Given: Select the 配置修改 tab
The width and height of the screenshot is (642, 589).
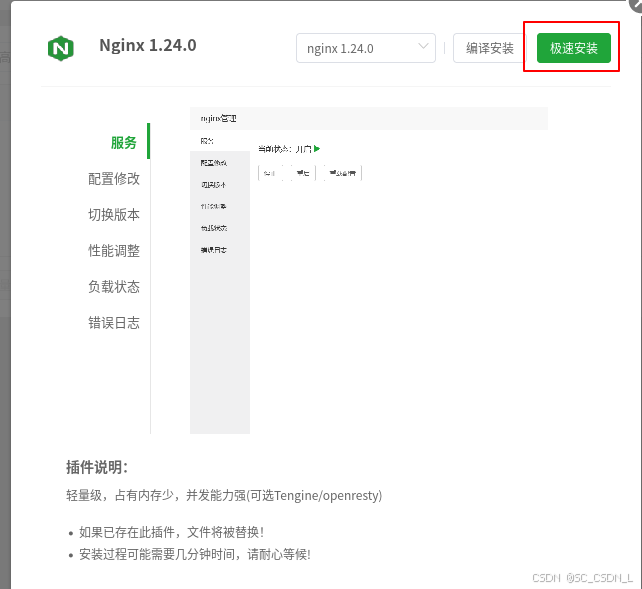Looking at the screenshot, I should point(114,178).
